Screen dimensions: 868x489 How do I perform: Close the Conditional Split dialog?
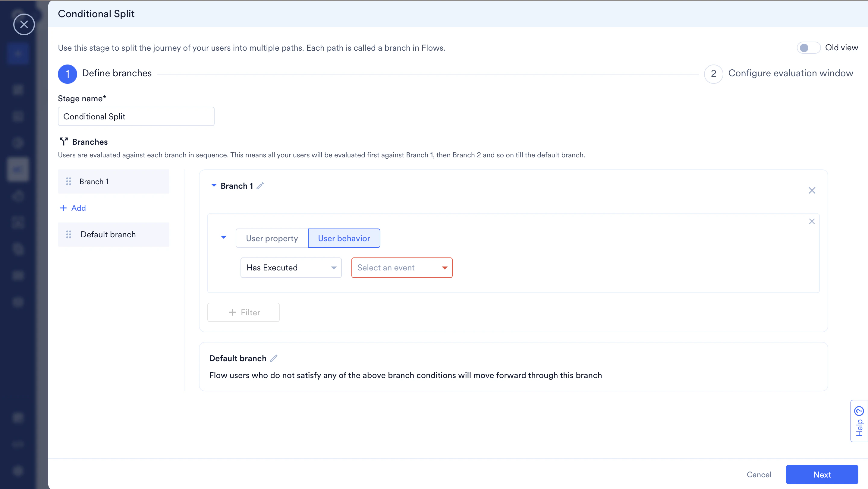pos(24,24)
